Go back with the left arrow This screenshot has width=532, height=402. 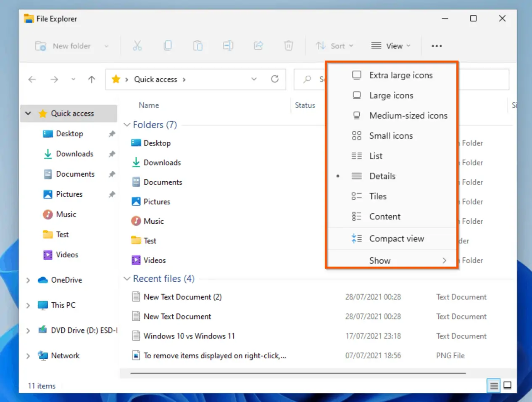(x=32, y=79)
